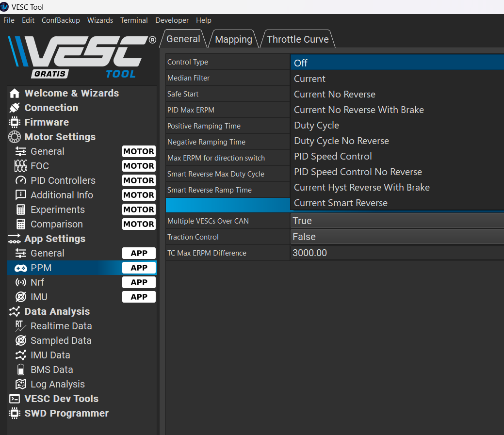Click the Control Type label
Image resolution: width=504 pixels, height=435 pixels.
[x=188, y=62]
